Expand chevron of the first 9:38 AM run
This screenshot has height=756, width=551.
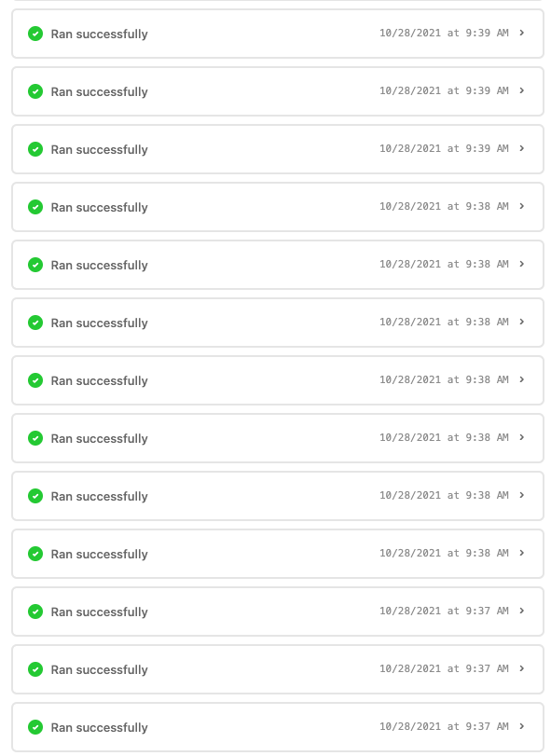521,206
